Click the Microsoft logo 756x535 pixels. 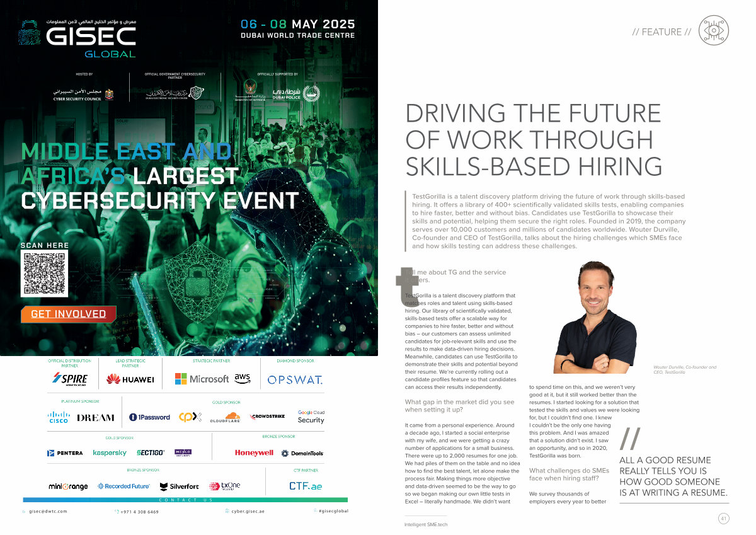point(202,379)
